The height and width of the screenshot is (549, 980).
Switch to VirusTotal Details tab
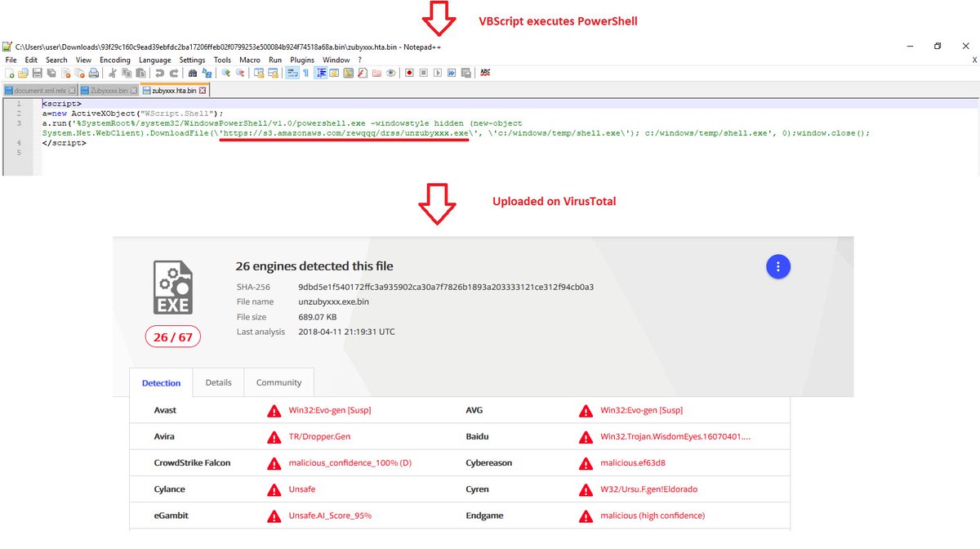tap(218, 382)
